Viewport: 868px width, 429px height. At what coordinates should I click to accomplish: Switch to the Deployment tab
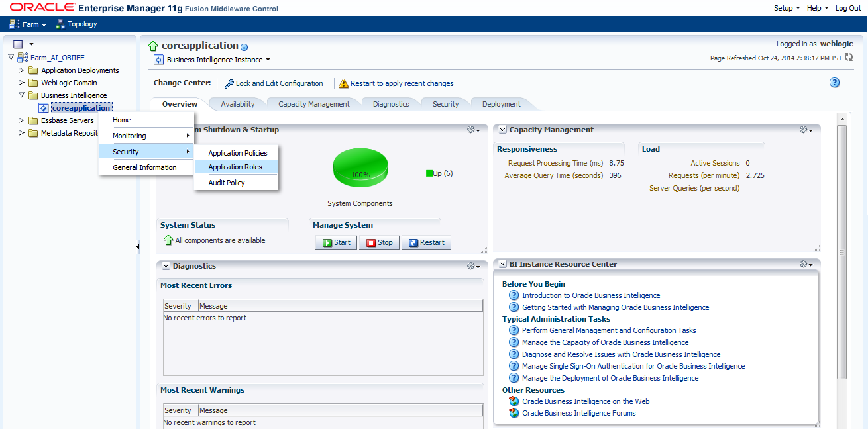pyautogui.click(x=502, y=104)
